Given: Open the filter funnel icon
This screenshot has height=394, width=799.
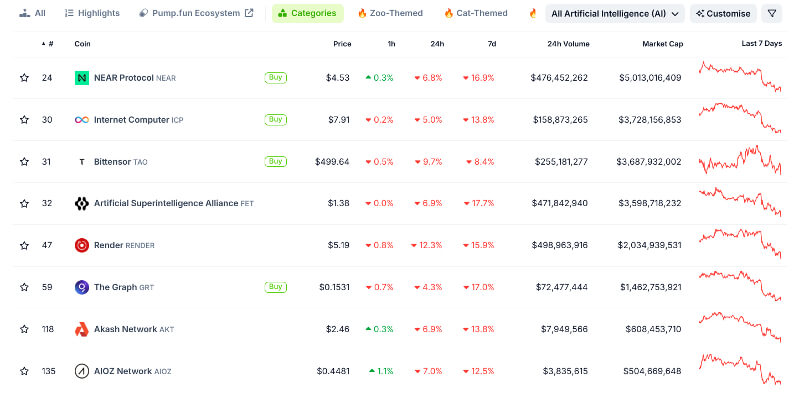Looking at the screenshot, I should [771, 13].
